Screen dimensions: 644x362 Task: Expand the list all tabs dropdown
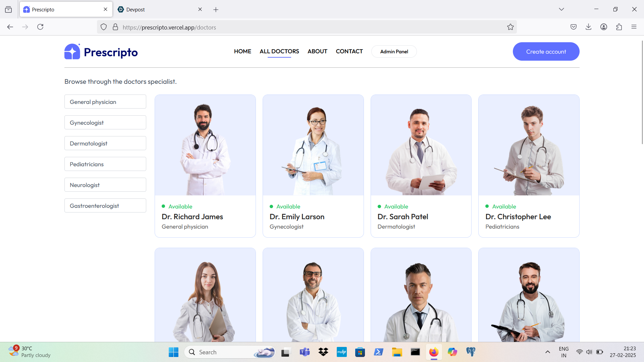click(x=561, y=9)
